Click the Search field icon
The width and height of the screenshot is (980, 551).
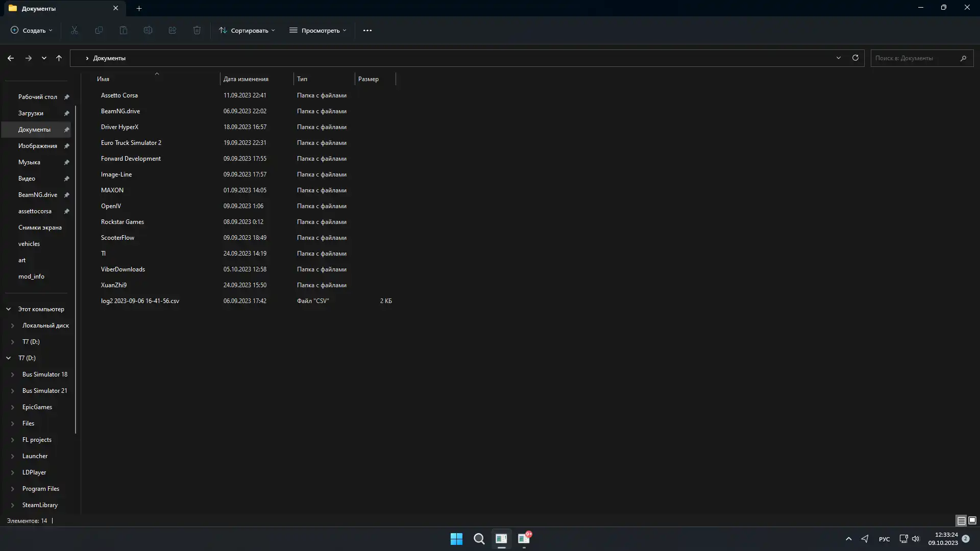(x=964, y=58)
